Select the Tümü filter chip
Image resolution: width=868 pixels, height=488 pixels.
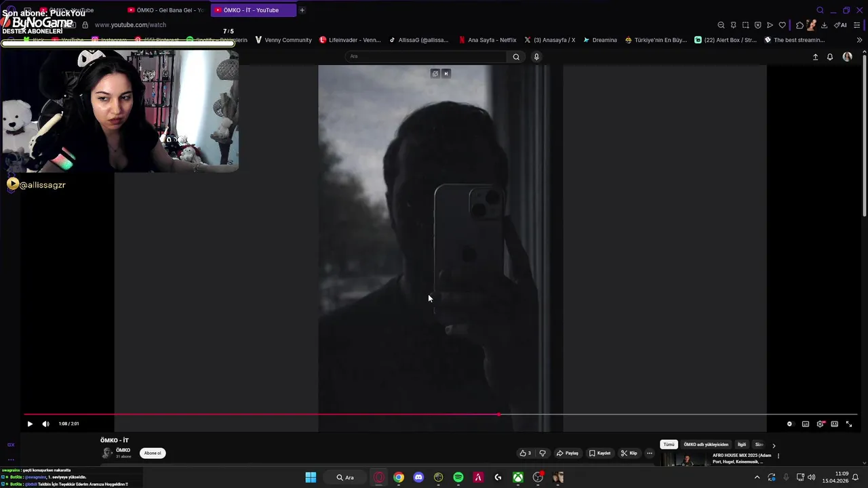669,445
